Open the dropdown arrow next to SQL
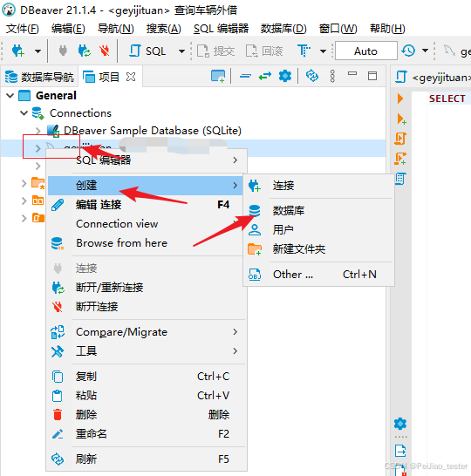The width and height of the screenshot is (471, 476). [x=181, y=51]
